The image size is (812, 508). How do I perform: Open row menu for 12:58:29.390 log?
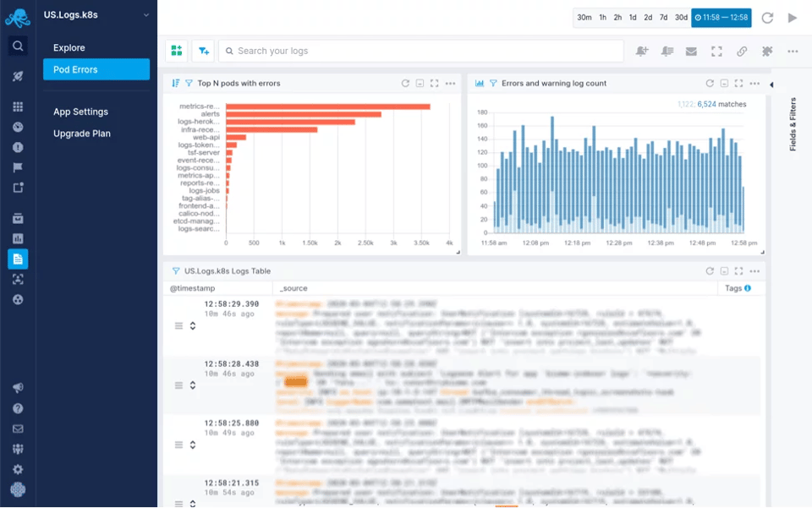(178, 326)
